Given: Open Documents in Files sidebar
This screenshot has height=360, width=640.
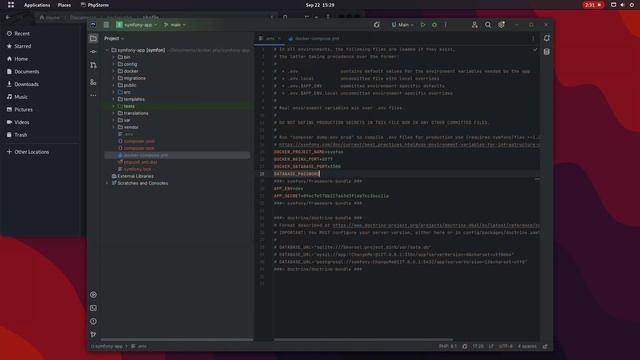Looking at the screenshot, I should pyautogui.click(x=27, y=71).
